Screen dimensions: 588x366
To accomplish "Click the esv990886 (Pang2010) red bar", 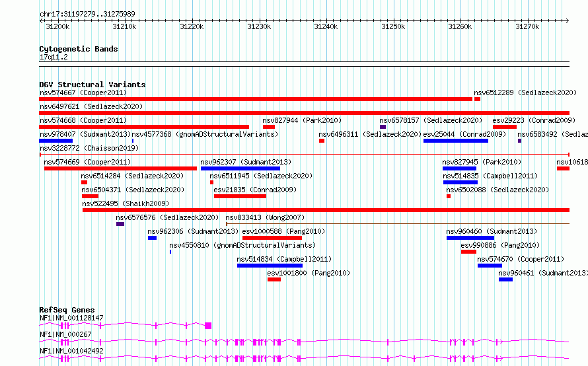I will click(x=468, y=252).
